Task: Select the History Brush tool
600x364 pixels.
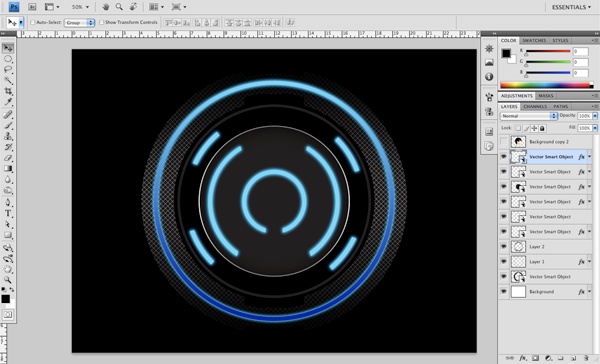Action: coord(8,147)
